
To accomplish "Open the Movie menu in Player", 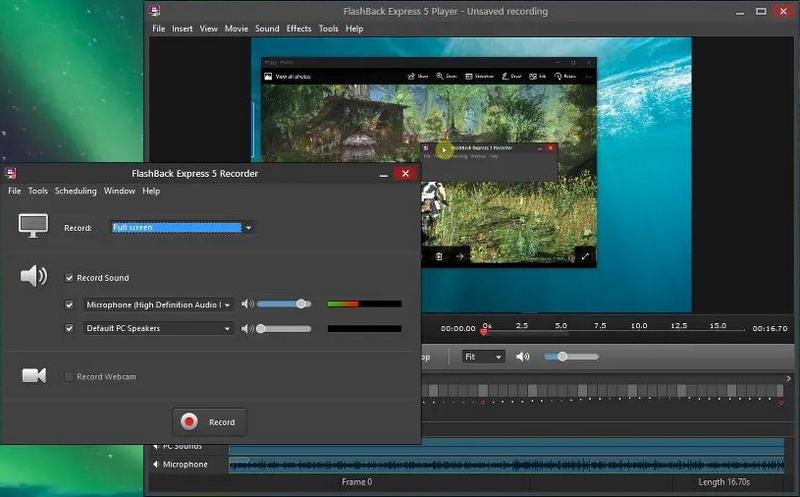I will click(236, 29).
